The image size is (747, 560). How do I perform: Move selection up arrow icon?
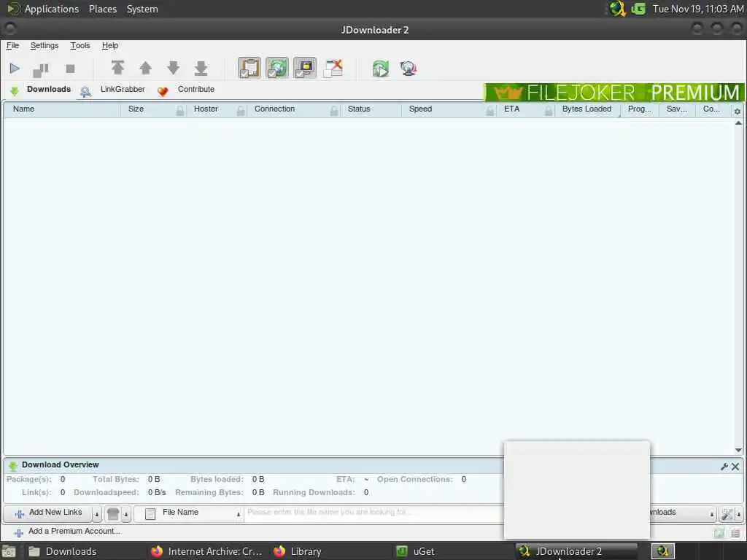click(x=146, y=68)
